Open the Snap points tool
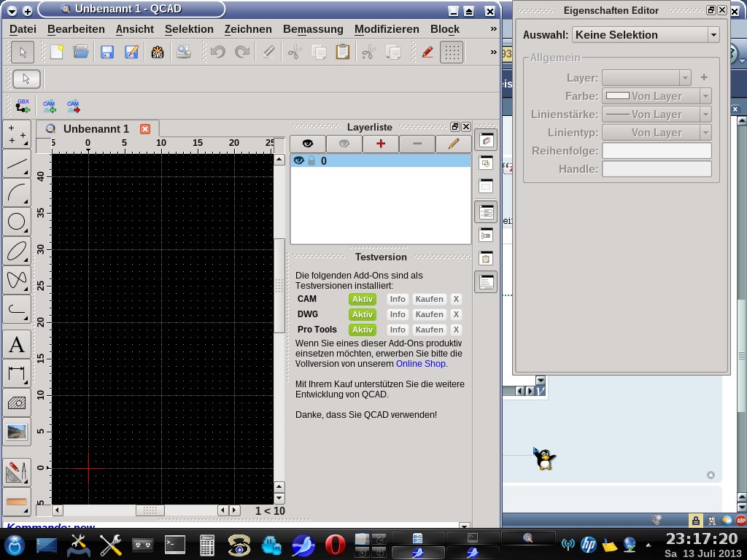The height and width of the screenshot is (560, 747). pos(17,134)
